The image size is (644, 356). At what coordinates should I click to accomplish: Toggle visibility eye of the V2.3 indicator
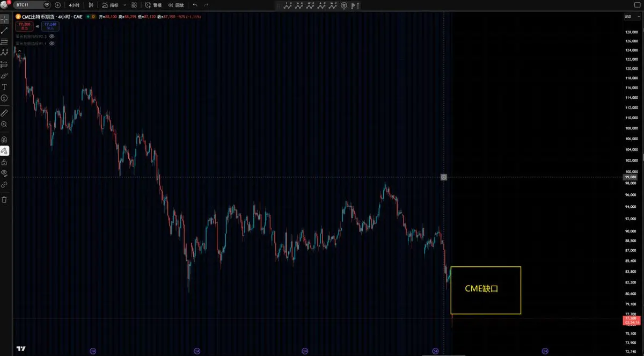click(x=52, y=36)
